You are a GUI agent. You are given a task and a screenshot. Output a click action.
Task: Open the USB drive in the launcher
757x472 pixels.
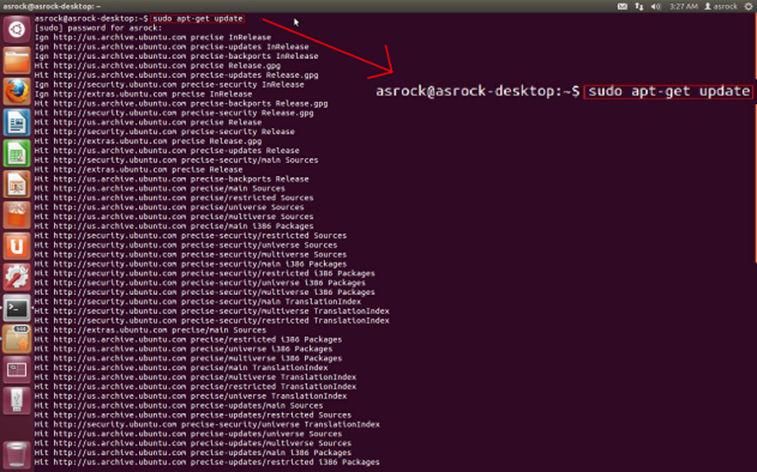coord(16,400)
